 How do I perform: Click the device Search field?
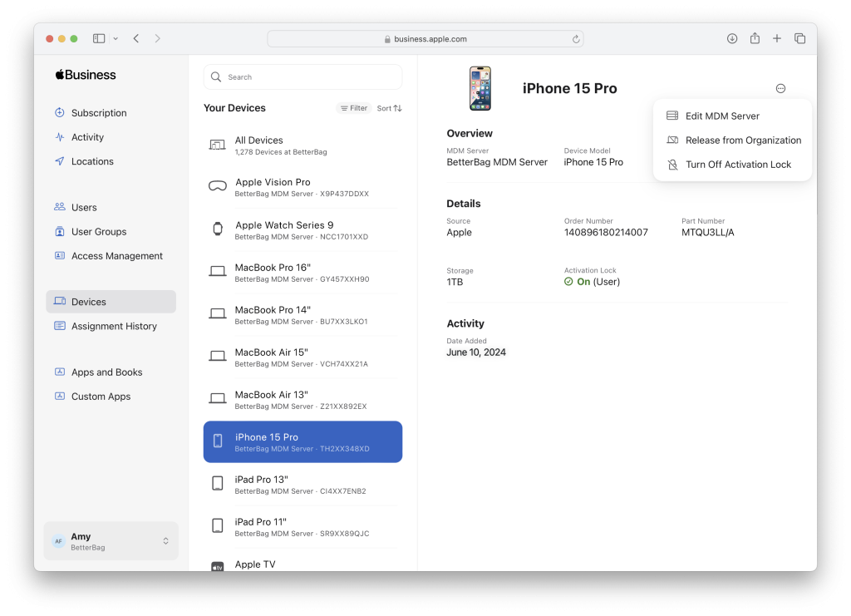(x=303, y=77)
